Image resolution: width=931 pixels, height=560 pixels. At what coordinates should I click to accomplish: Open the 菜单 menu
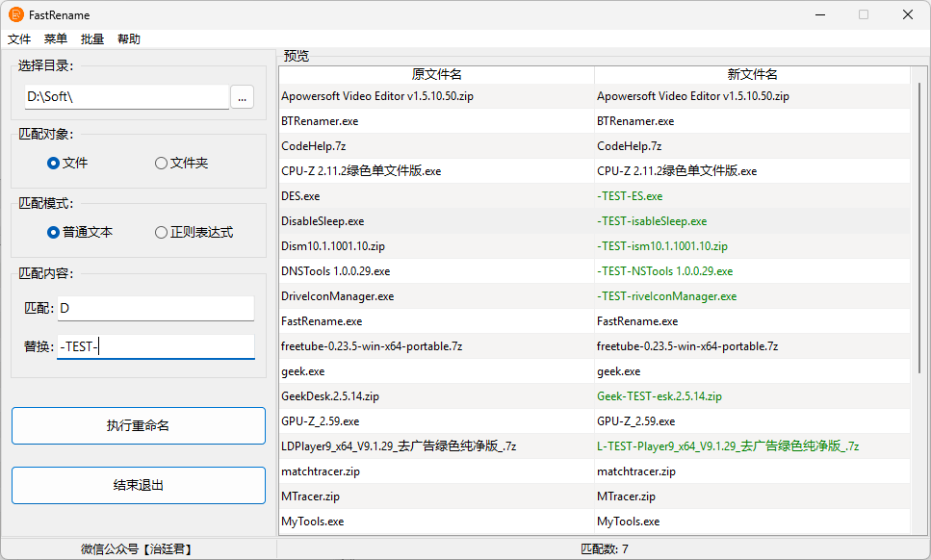56,39
